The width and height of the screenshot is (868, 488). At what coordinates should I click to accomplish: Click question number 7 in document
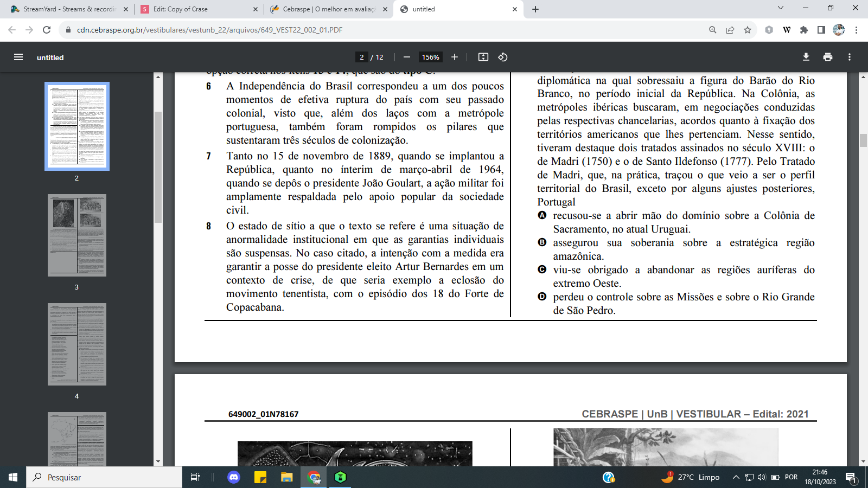[208, 156]
